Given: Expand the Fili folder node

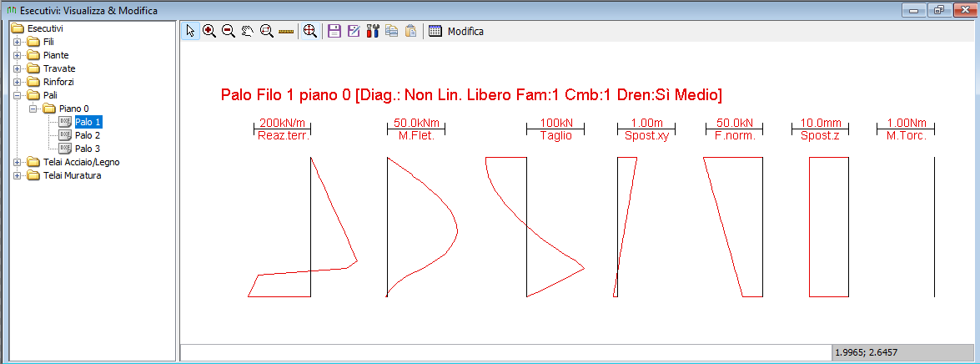Looking at the screenshot, I should (x=17, y=42).
